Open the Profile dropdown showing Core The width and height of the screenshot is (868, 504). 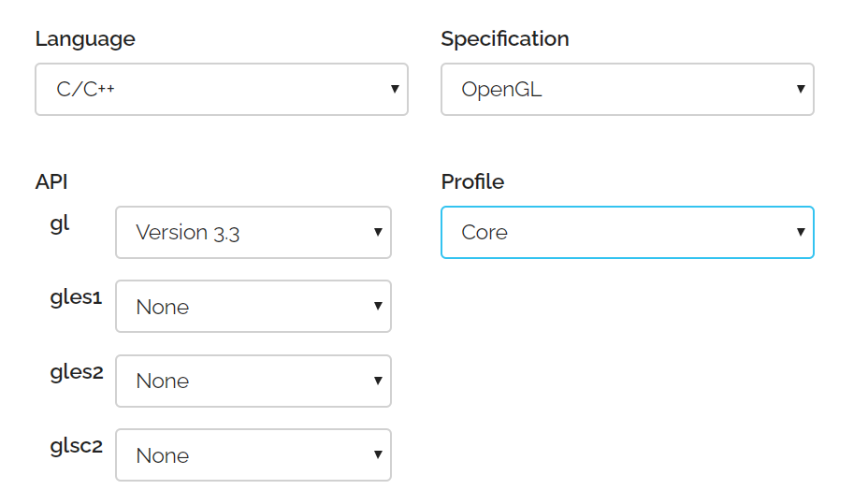[627, 232]
